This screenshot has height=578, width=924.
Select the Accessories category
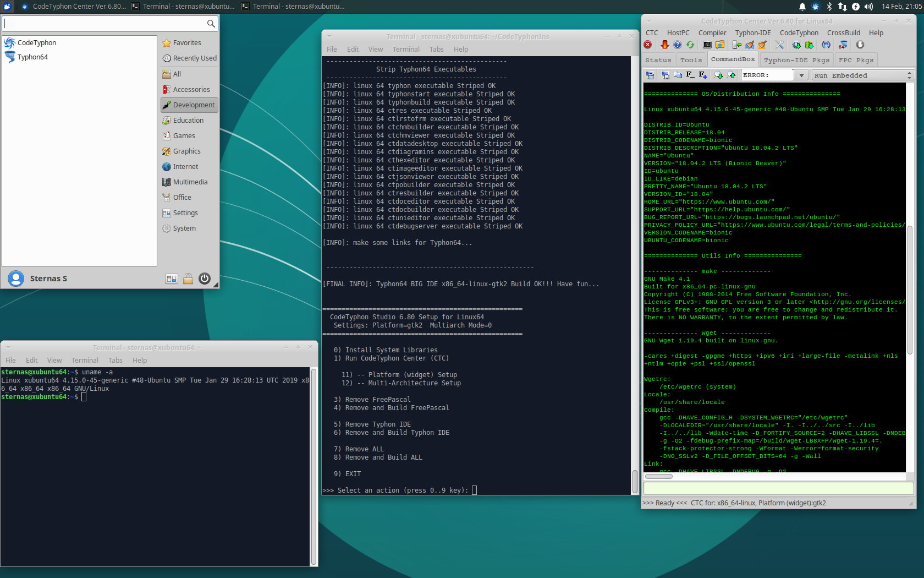189,89
